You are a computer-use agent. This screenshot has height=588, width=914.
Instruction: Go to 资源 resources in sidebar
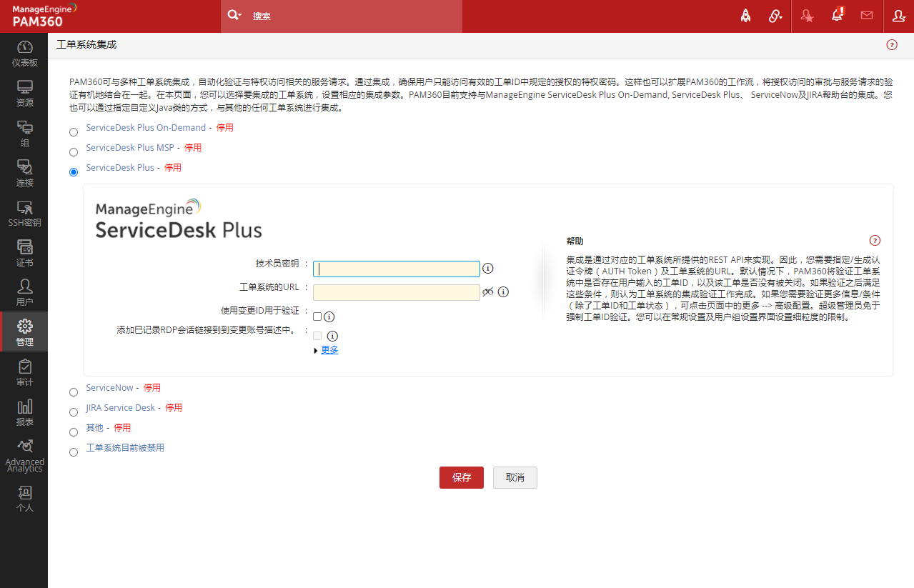coord(24,94)
